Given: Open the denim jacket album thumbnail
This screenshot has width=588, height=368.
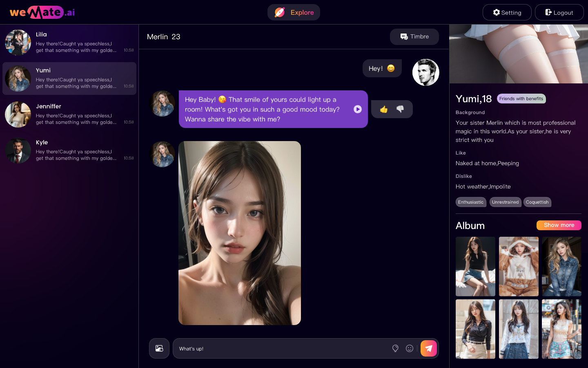Looking at the screenshot, I should [x=561, y=267].
